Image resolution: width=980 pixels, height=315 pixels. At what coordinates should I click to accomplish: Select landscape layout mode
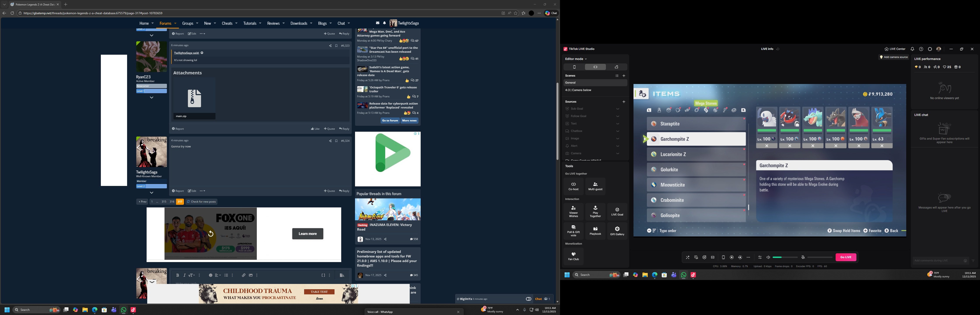pyautogui.click(x=595, y=67)
